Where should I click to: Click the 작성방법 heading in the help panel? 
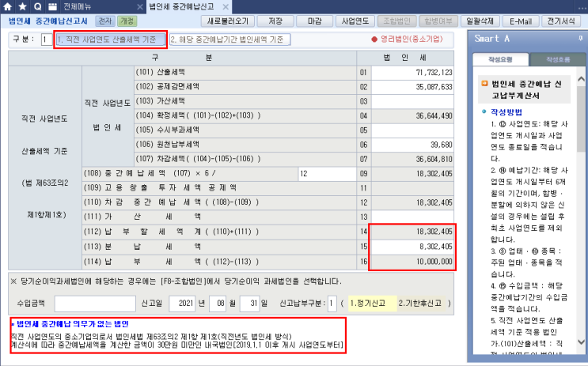coord(506,111)
